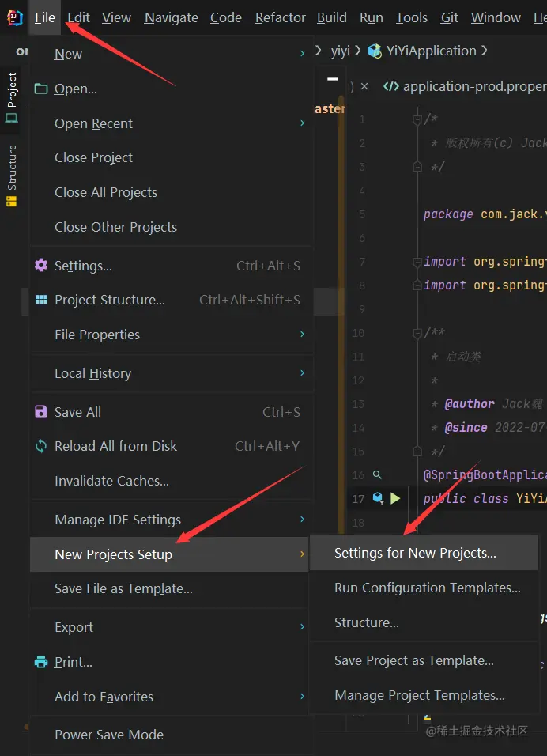
Task: Click the run gutter arrow on line 17
Action: click(x=395, y=498)
